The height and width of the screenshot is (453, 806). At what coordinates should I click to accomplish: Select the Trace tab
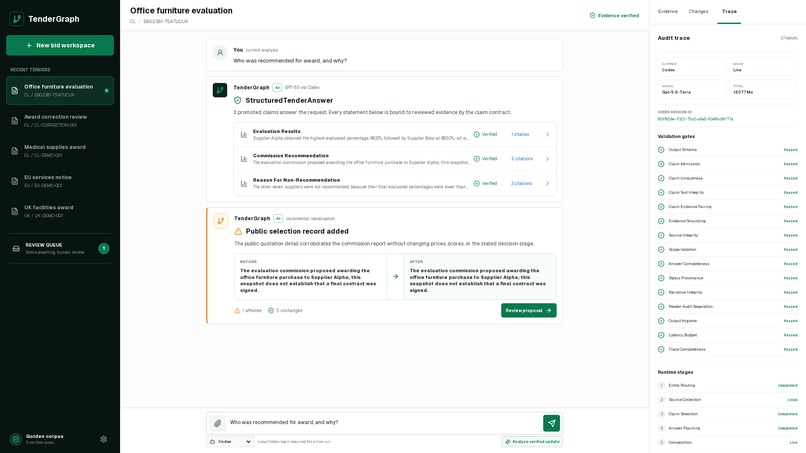(x=729, y=11)
